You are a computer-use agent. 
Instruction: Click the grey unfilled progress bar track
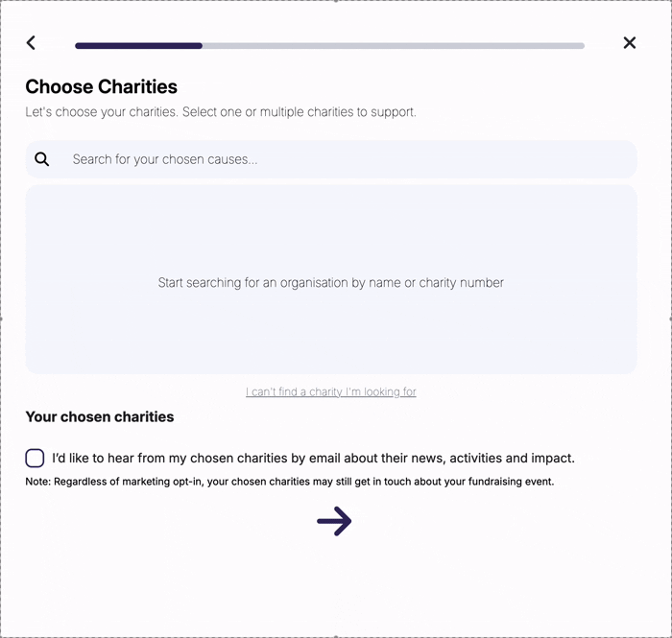[x=394, y=45]
